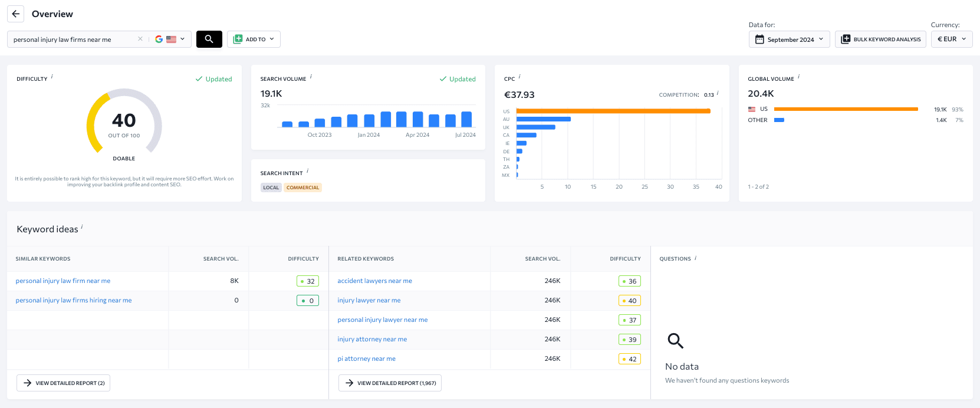980x408 pixels.
Task: Click the back arrow next to Overview
Action: coord(16,14)
